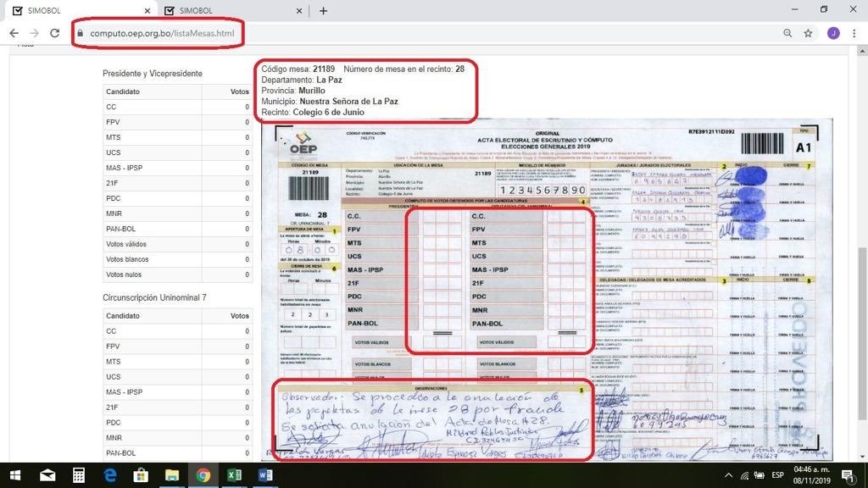Go back using browser back arrow
Screen dimensions: 868x488
14,33
